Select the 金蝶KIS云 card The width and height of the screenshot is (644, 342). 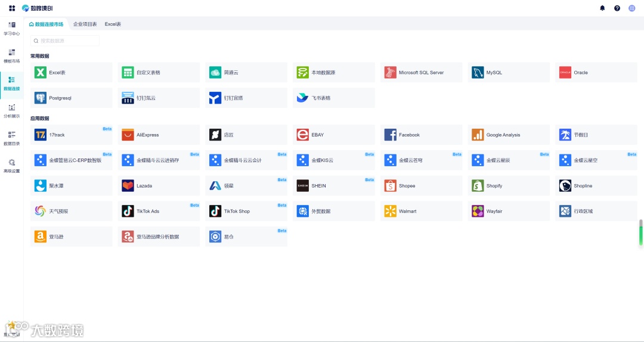(x=333, y=160)
